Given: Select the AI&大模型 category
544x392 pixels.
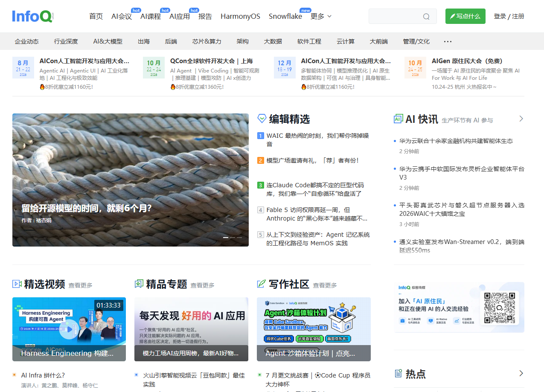Looking at the screenshot, I should pyautogui.click(x=108, y=41).
